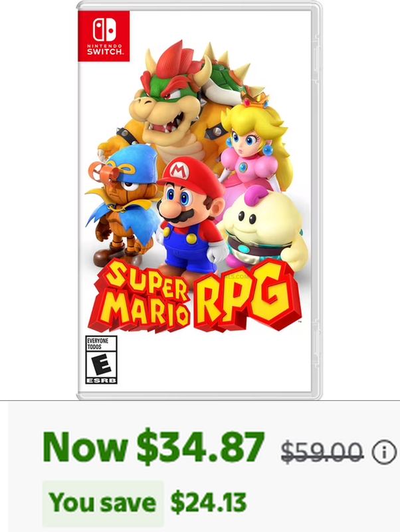This screenshot has height=532, width=400.
Task: Click the ESRB E rating badge
Action: click(x=101, y=360)
